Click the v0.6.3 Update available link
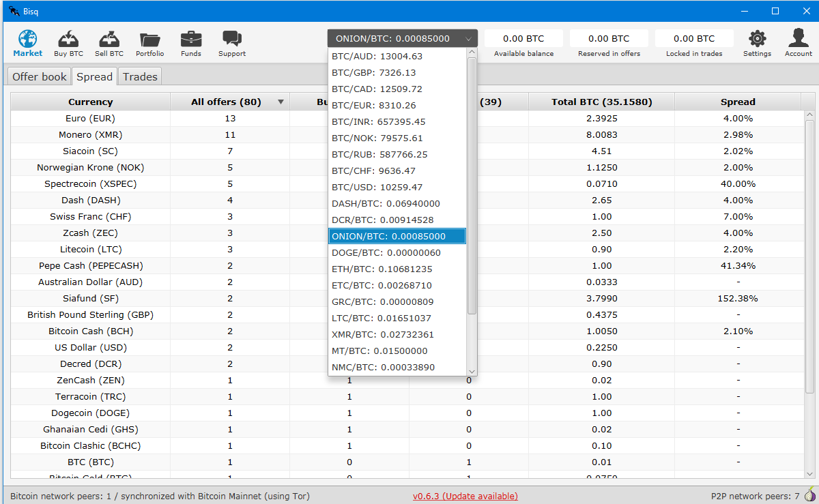This screenshot has width=819, height=504. tap(465, 496)
